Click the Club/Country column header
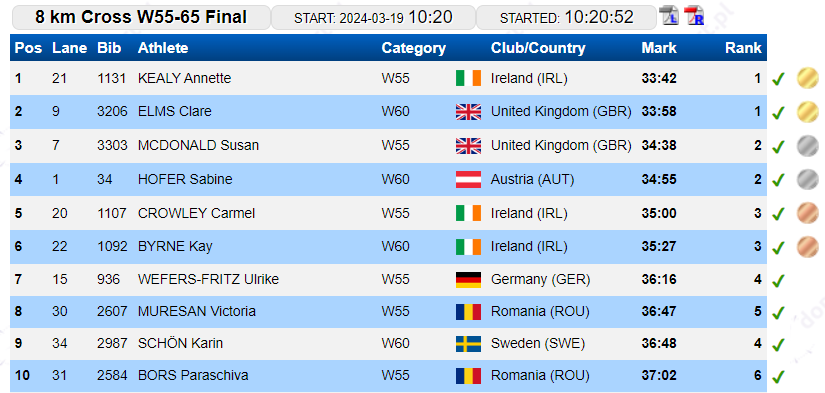The height and width of the screenshot is (393, 825). click(538, 48)
